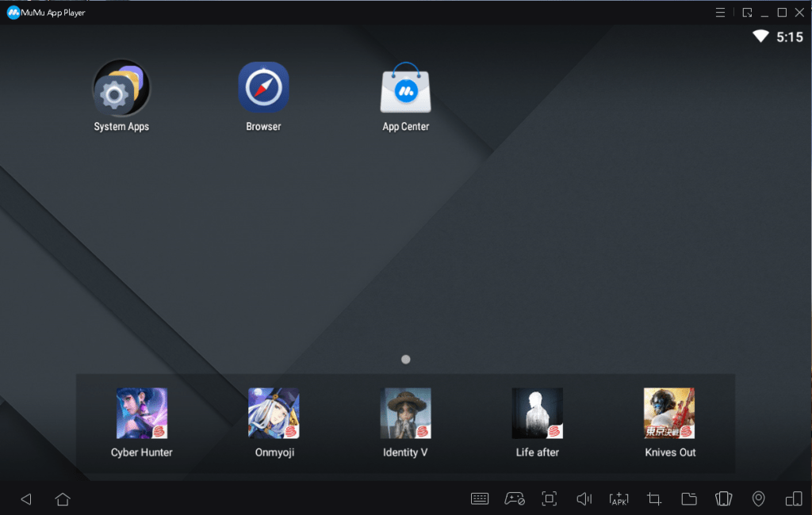Close the MuMu App Player window
812x515 pixels.
tap(799, 13)
